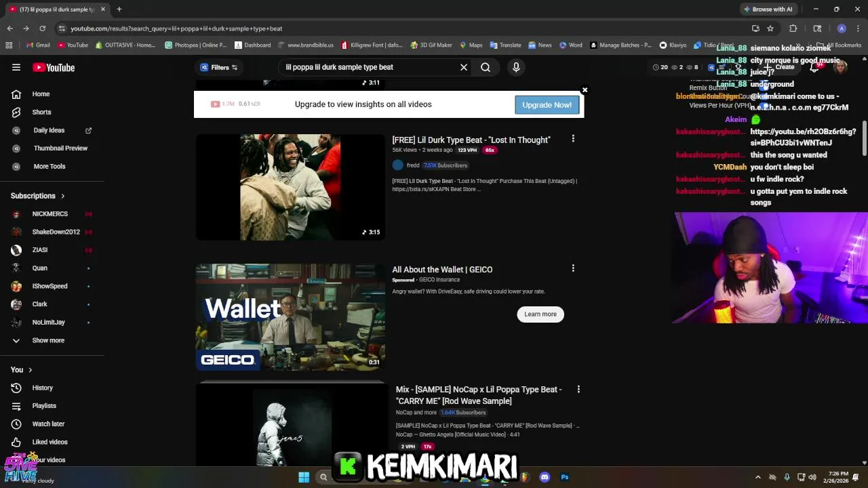
Task: Start voice search with the microphone
Action: click(516, 67)
